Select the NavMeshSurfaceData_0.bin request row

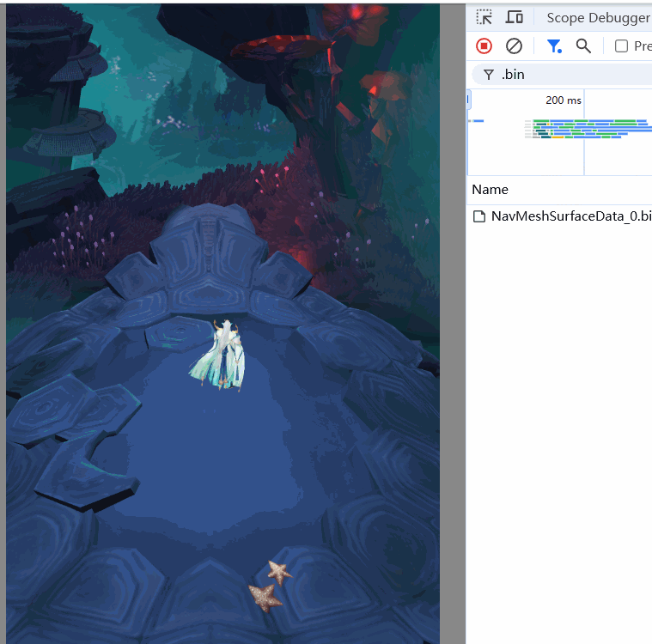coord(561,216)
